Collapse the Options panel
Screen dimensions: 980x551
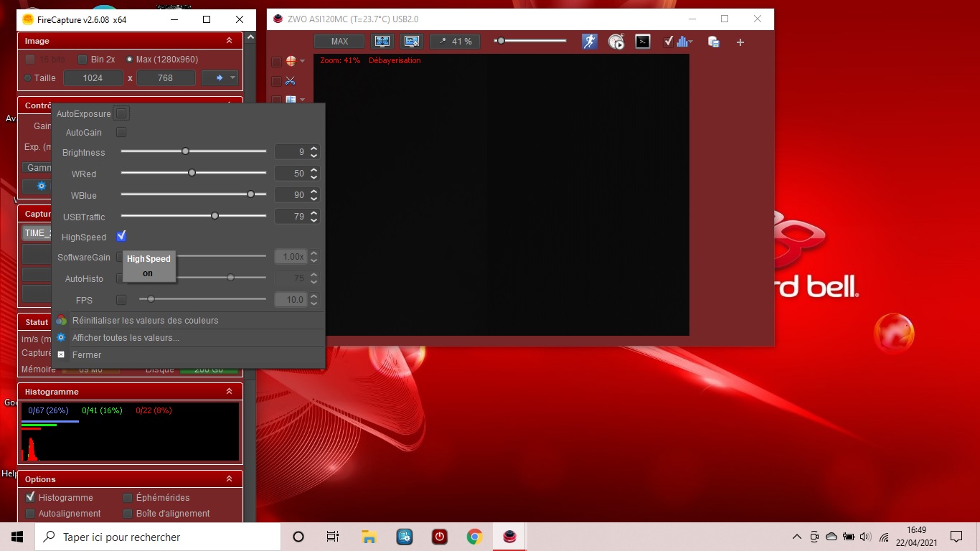(x=230, y=479)
